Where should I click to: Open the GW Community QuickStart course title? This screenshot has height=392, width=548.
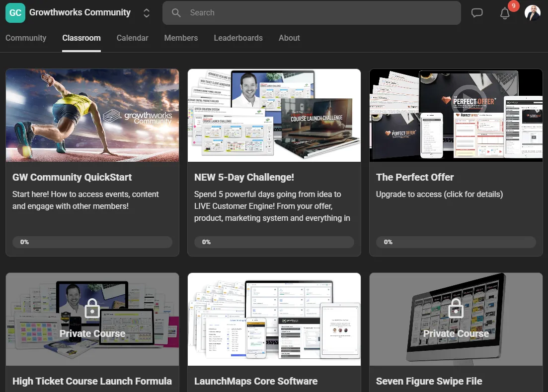(x=72, y=177)
